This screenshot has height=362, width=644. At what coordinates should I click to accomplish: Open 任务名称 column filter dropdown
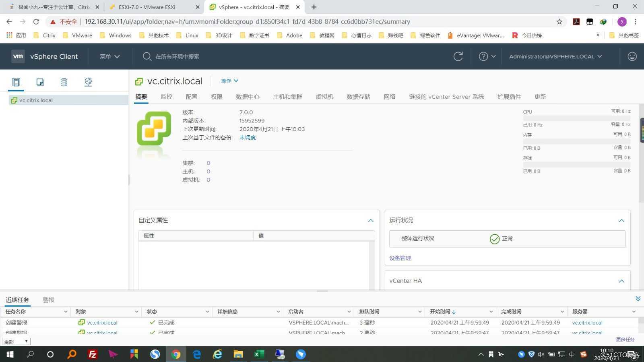coord(66,312)
